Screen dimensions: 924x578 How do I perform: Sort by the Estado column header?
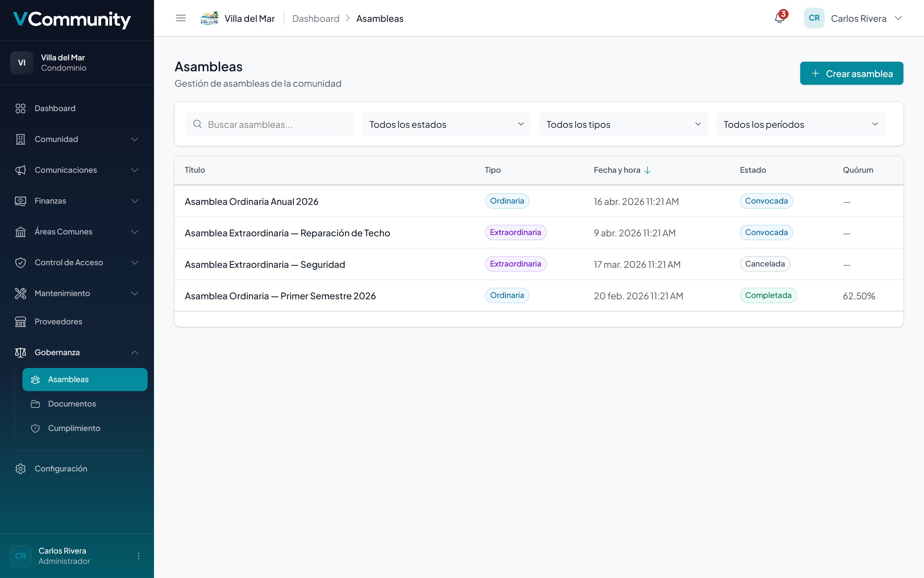(753, 170)
